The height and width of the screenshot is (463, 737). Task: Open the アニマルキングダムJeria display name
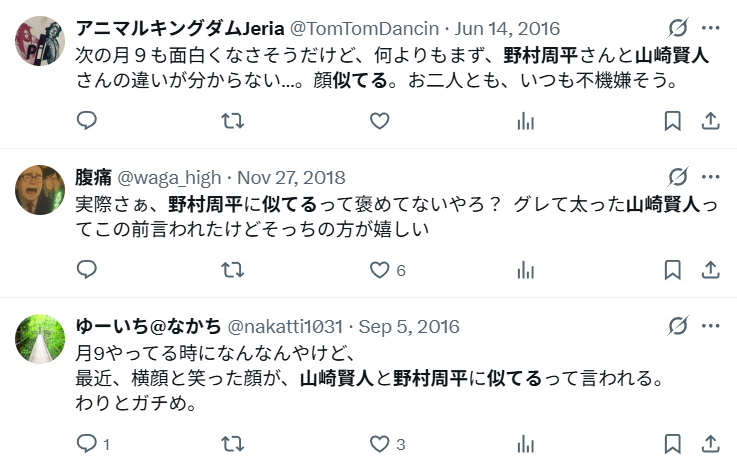point(180,28)
